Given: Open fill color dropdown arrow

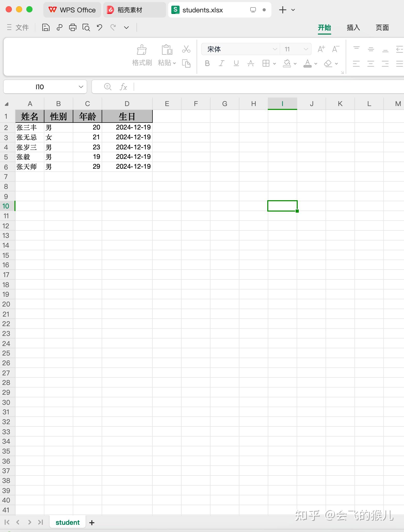Looking at the screenshot, I should [x=295, y=63].
